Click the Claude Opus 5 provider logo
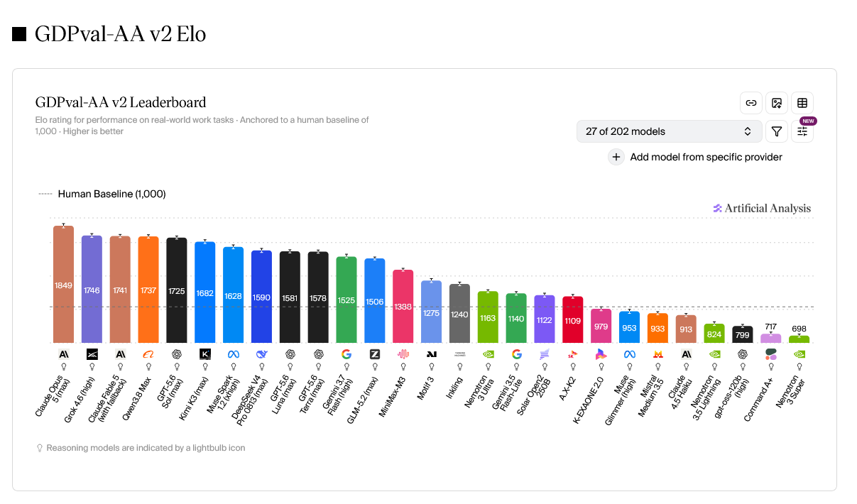Screen dimensions: 857x504 [63, 354]
